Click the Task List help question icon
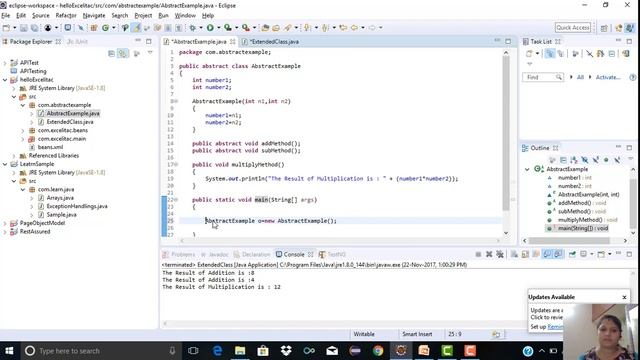The height and width of the screenshot is (360, 640). pyautogui.click(x=633, y=77)
